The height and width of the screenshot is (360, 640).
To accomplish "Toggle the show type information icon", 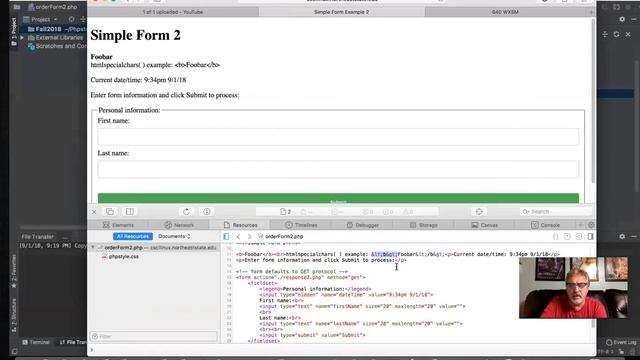I will 567,236.
